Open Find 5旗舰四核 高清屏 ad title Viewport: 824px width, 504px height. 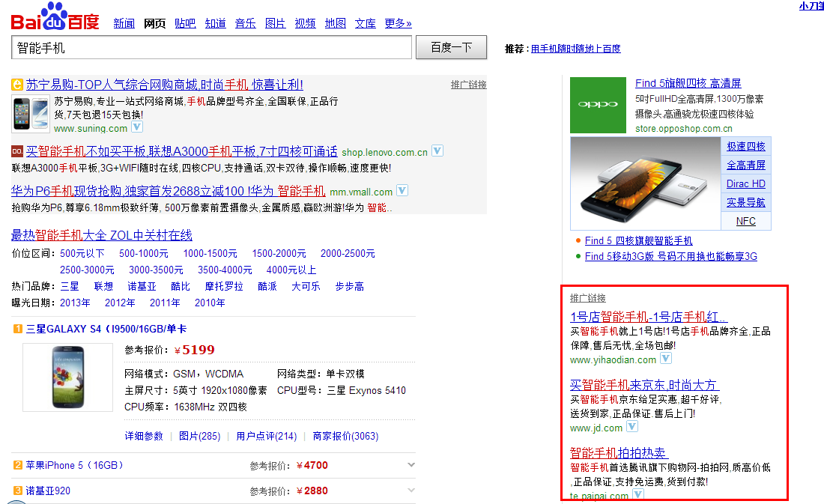688,83
